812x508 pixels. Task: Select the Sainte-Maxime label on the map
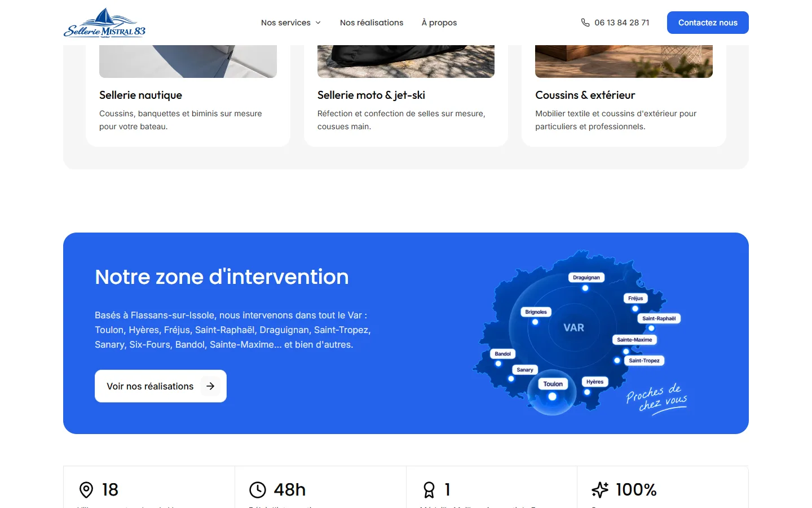click(634, 340)
